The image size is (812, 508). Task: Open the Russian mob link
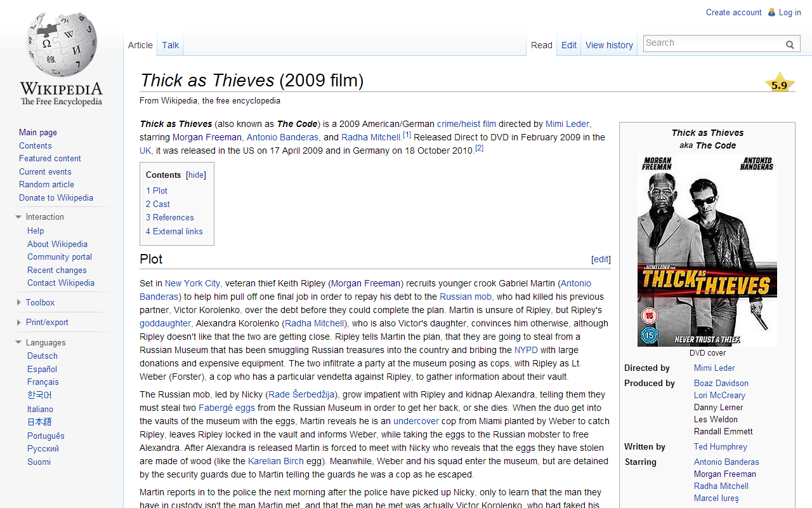point(466,297)
